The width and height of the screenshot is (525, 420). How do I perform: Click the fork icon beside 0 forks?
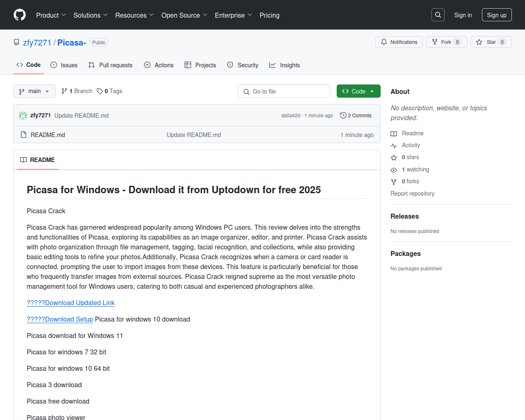click(394, 182)
